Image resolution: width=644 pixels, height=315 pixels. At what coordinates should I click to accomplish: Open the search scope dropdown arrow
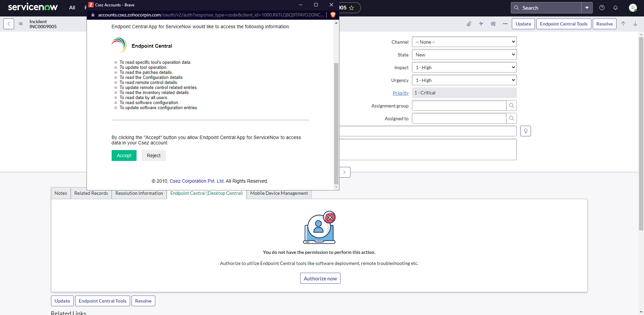point(587,8)
